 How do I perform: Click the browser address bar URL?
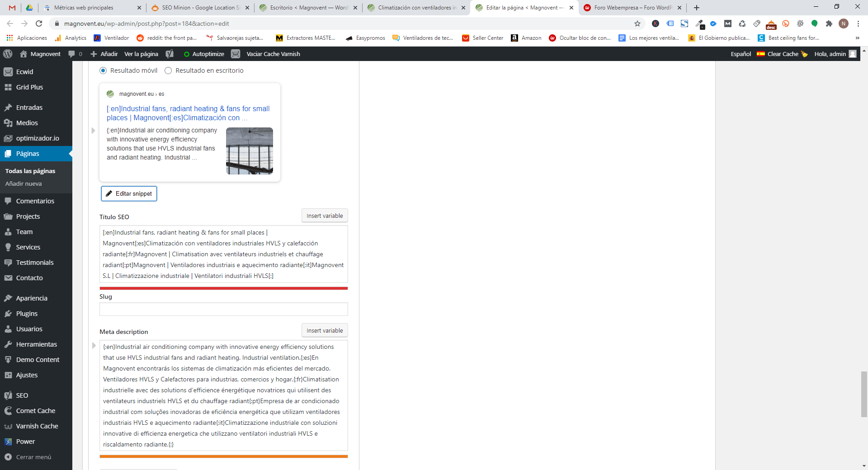[146, 23]
